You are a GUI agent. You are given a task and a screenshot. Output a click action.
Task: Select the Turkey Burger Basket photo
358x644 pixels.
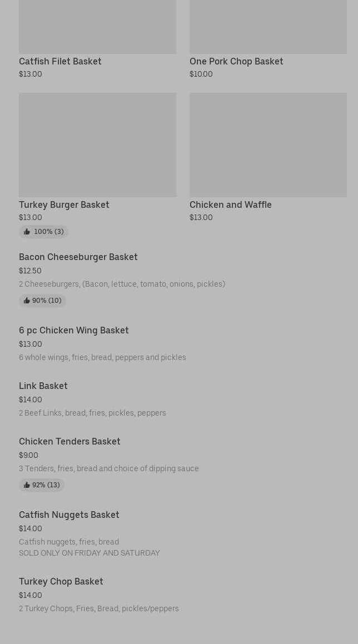tap(97, 144)
